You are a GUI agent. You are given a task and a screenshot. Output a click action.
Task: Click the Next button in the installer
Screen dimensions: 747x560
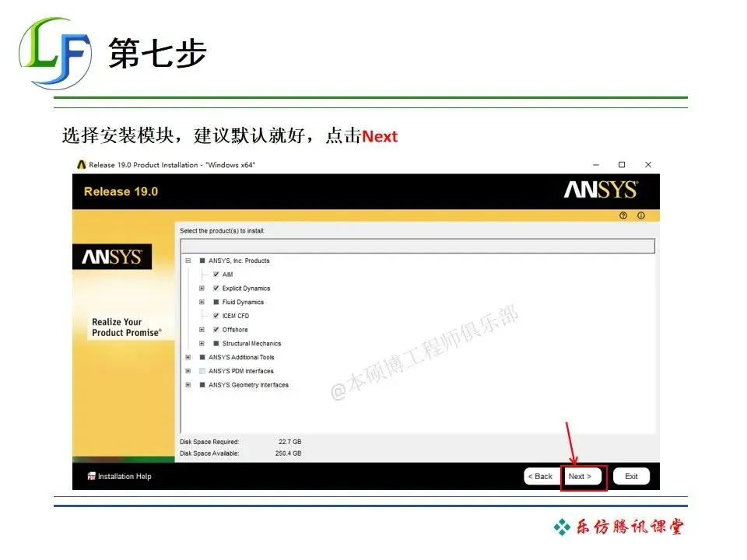click(583, 476)
